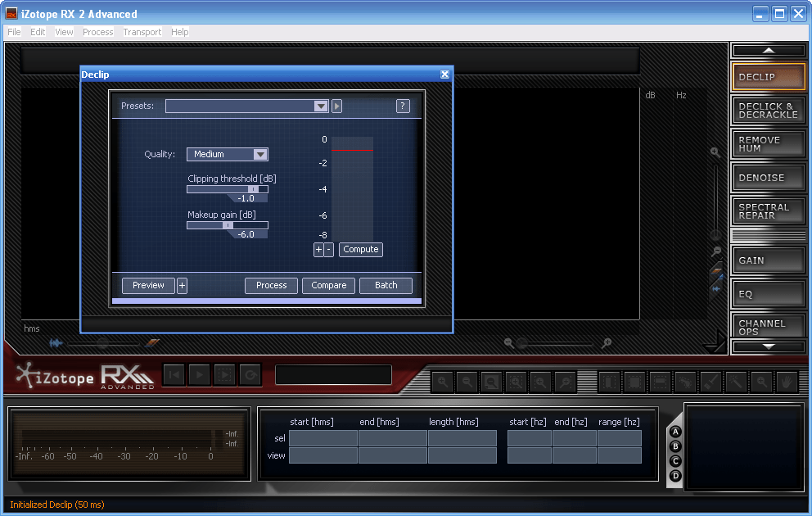The width and height of the screenshot is (812, 516).
Task: Select history slot B
Action: (675, 446)
